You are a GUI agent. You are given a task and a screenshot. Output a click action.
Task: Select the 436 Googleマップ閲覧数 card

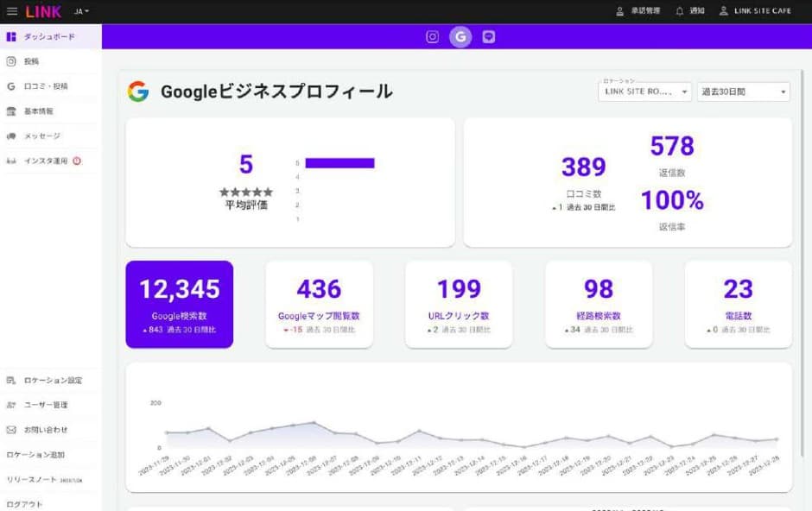click(319, 304)
